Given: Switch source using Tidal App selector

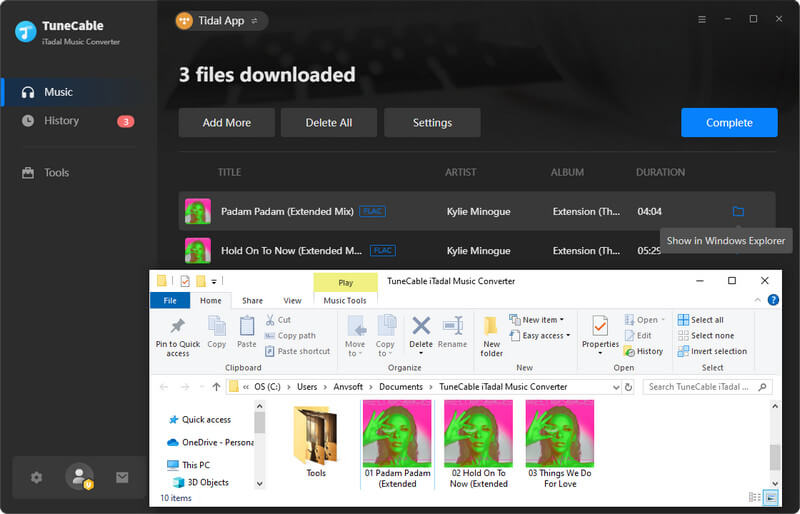Looking at the screenshot, I should (x=220, y=21).
